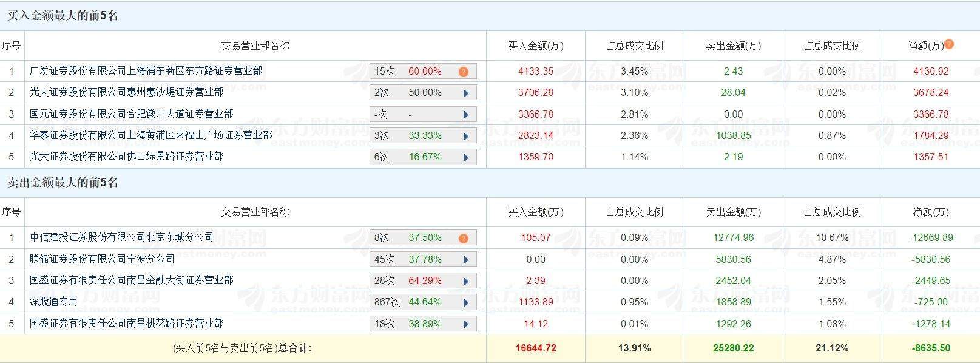Click 买入金额最大的前5名 section header
This screenshot has height=363, width=980.
(x=63, y=16)
